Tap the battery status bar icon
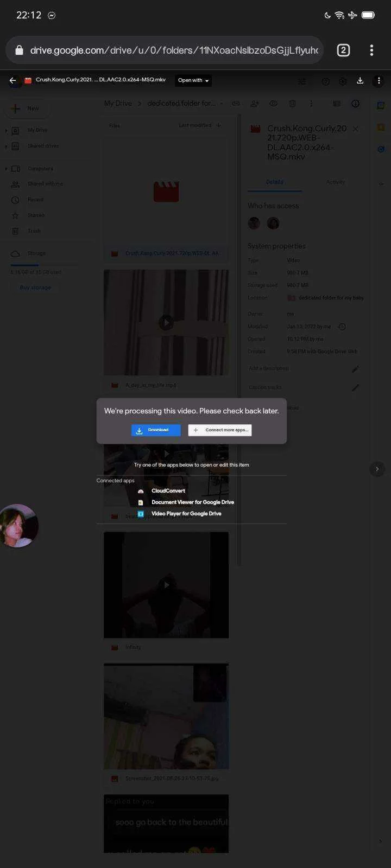 (x=368, y=15)
